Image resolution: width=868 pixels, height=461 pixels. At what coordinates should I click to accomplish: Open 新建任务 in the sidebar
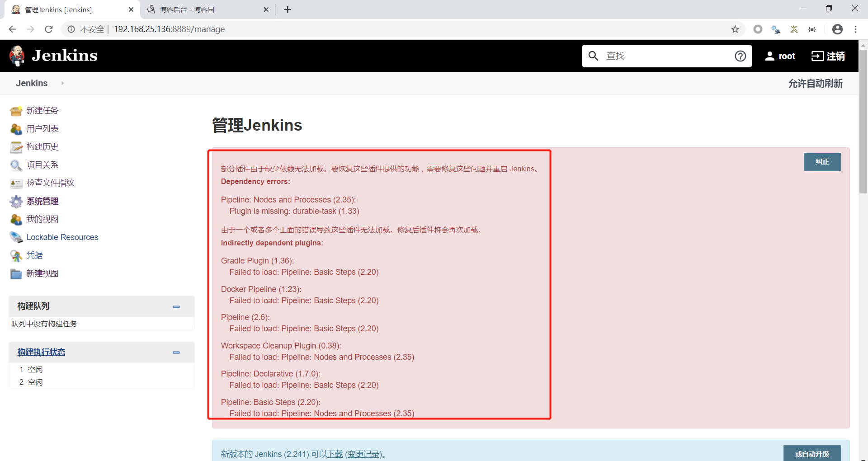point(42,111)
